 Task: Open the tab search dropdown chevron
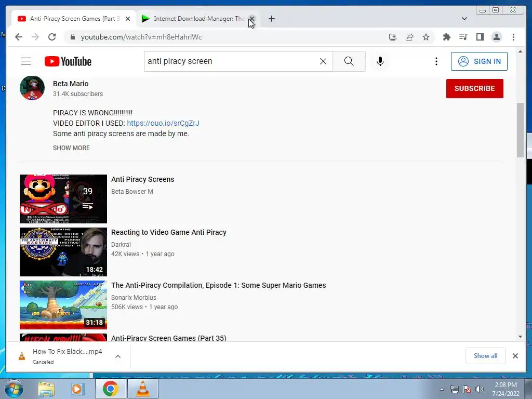coord(464,19)
